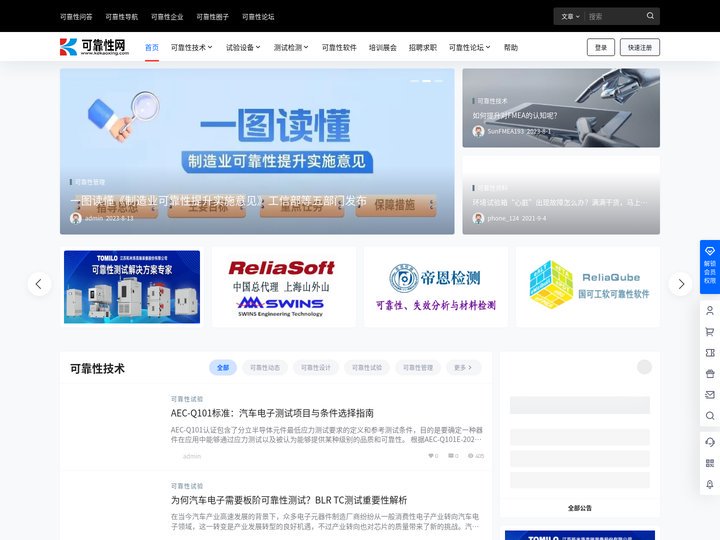Open the 环境试验箱 article card

click(561, 195)
